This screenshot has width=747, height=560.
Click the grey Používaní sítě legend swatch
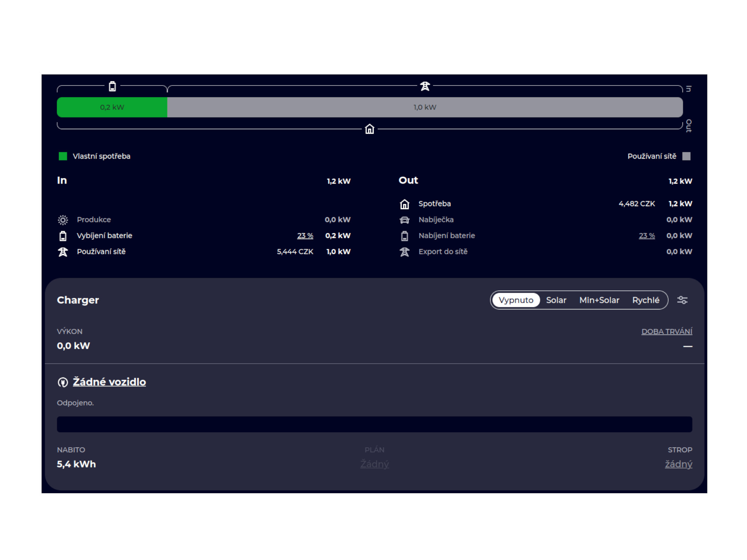(x=686, y=156)
